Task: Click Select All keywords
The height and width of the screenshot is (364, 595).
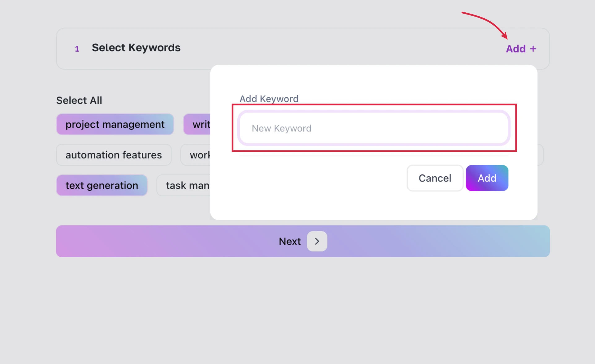Action: 79,101
